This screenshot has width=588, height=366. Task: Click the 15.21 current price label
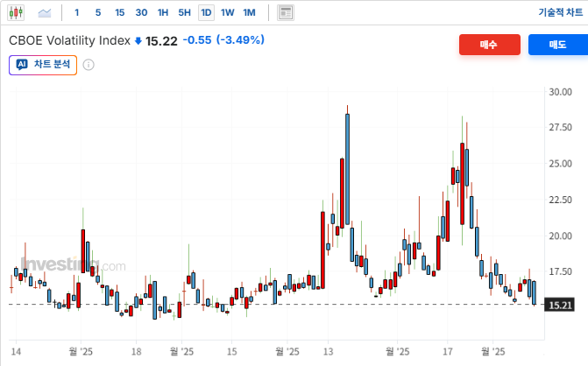coord(560,306)
